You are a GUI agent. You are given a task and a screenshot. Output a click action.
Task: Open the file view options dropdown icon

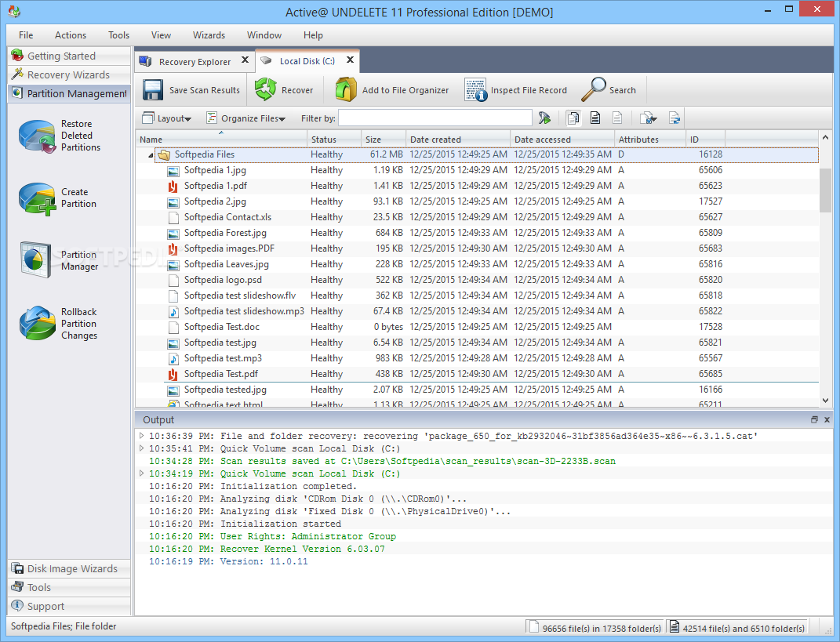(x=648, y=118)
